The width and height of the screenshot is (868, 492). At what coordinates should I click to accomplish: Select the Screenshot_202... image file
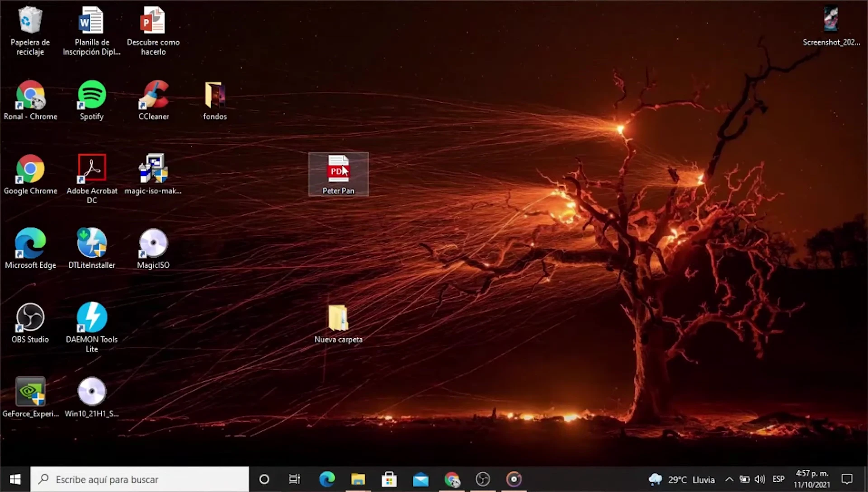[x=831, y=26]
